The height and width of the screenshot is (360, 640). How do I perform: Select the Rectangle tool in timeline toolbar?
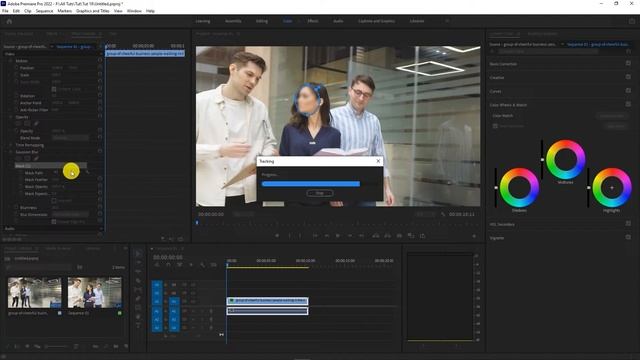[138, 308]
